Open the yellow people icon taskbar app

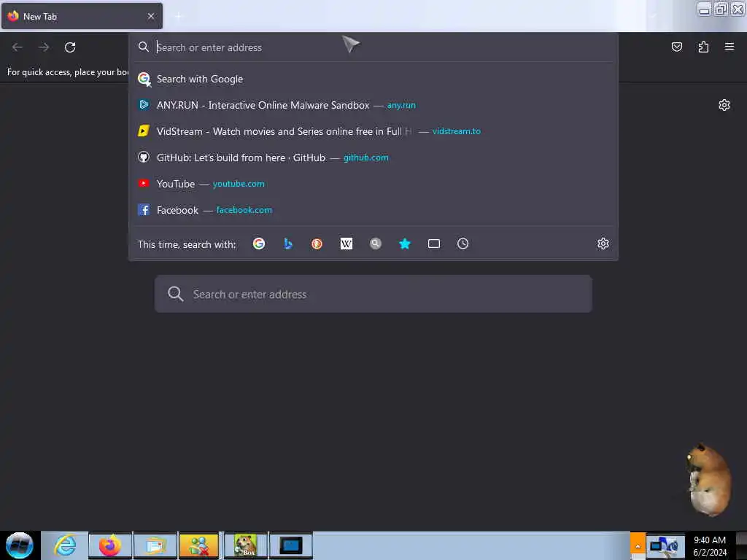pos(199,545)
